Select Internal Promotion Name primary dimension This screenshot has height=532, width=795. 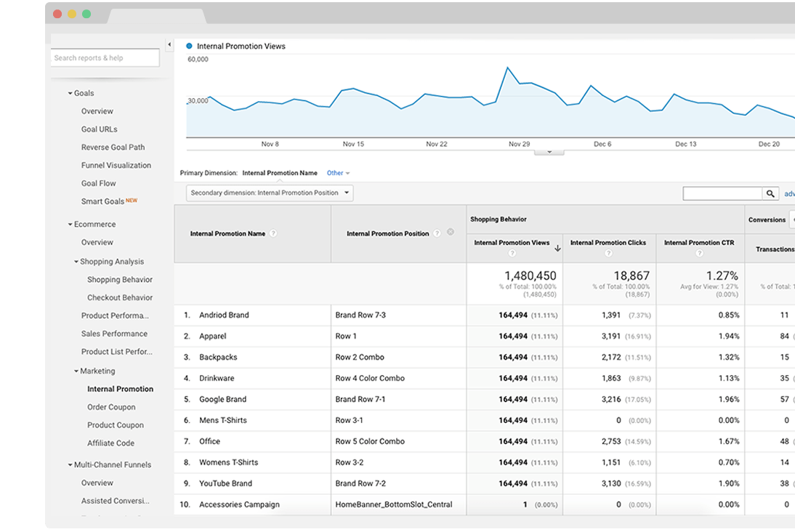pyautogui.click(x=279, y=173)
